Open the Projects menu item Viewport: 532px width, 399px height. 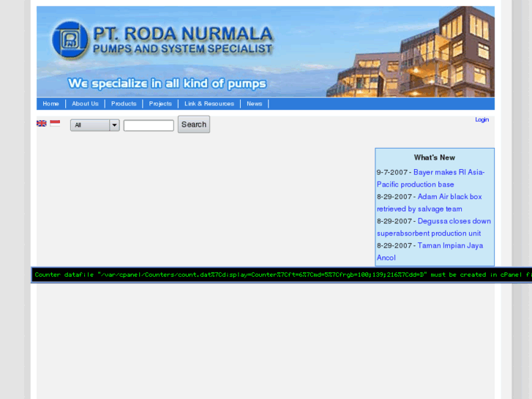point(160,104)
